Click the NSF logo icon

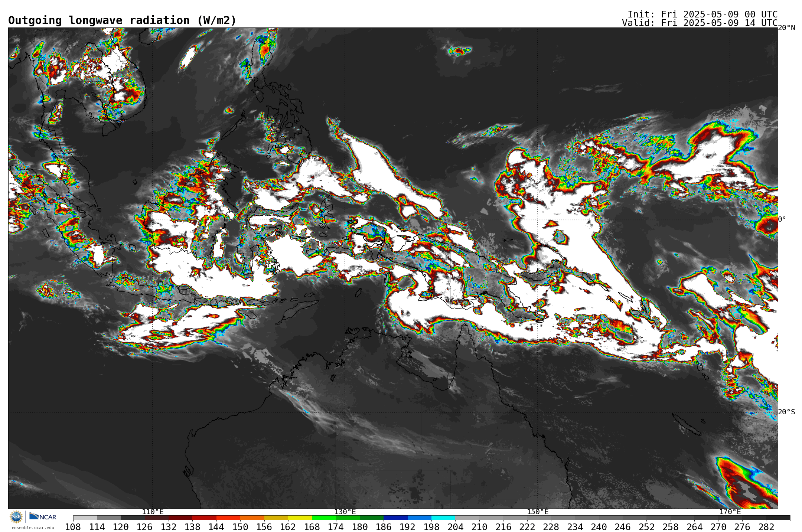click(16, 516)
